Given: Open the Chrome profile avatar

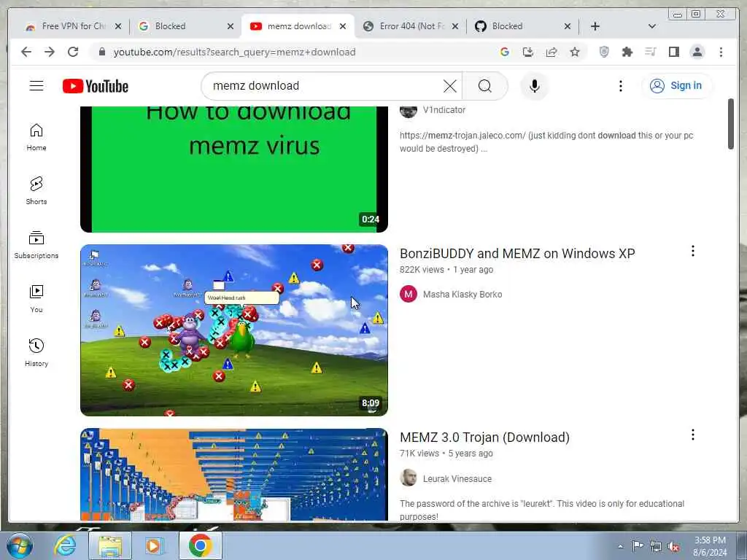Looking at the screenshot, I should (x=697, y=52).
